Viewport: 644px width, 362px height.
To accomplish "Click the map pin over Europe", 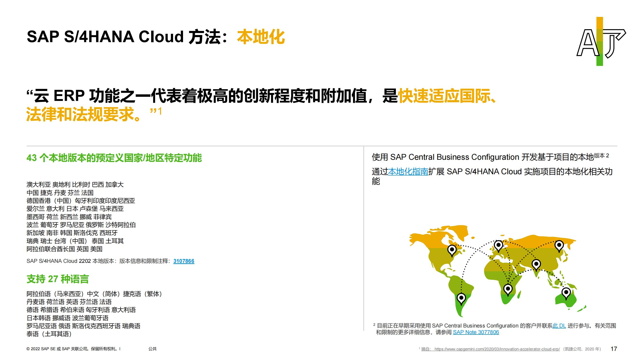I will click(498, 246).
